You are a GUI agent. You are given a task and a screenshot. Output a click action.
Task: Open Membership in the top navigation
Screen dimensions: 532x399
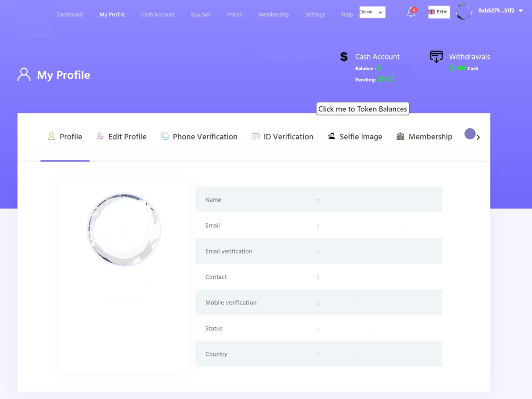[x=273, y=14]
